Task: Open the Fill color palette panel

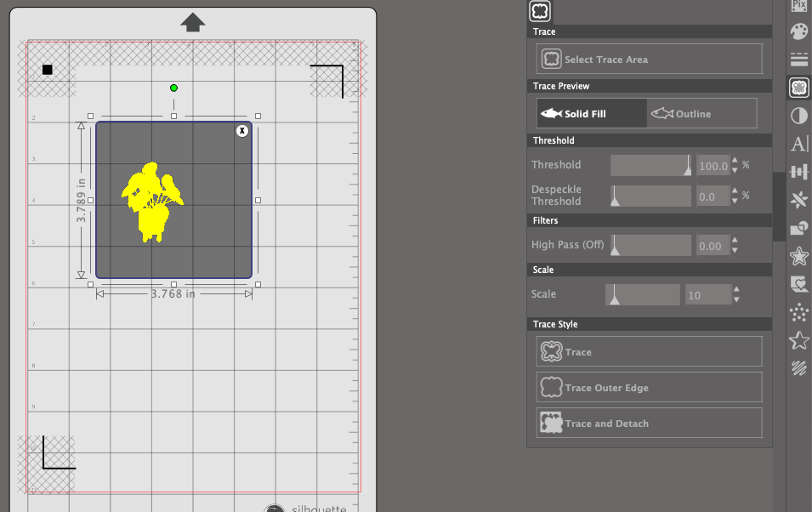Action: coord(799,31)
